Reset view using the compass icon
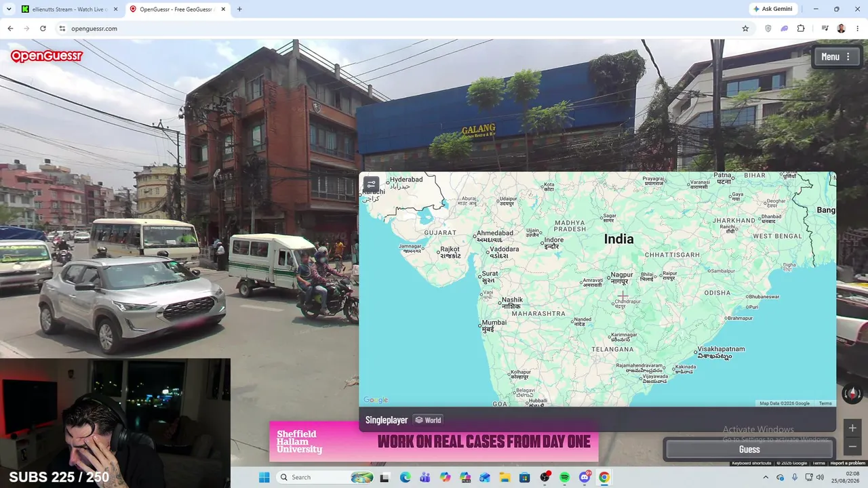The width and height of the screenshot is (868, 488). pos(852,393)
